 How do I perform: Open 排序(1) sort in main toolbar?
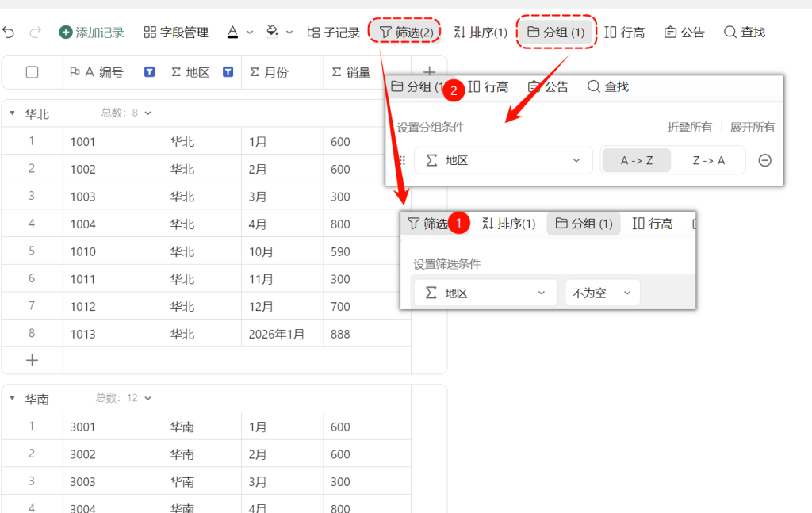[481, 32]
